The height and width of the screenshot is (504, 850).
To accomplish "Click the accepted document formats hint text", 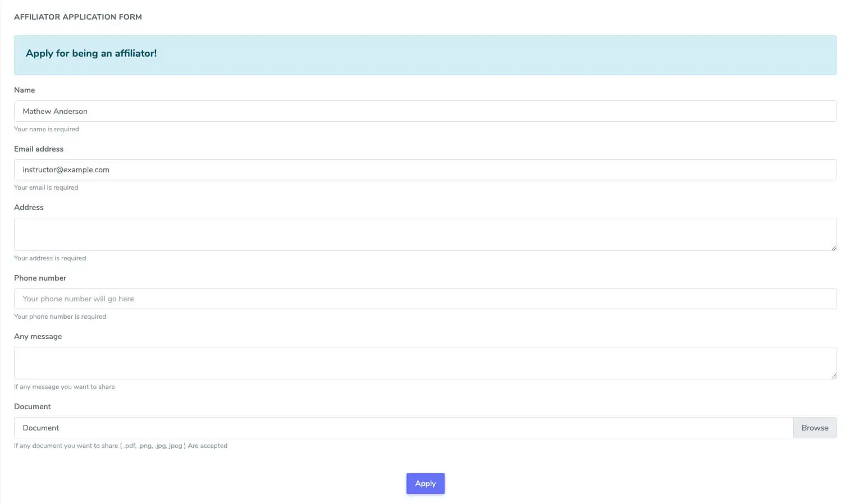I will pyautogui.click(x=121, y=446).
